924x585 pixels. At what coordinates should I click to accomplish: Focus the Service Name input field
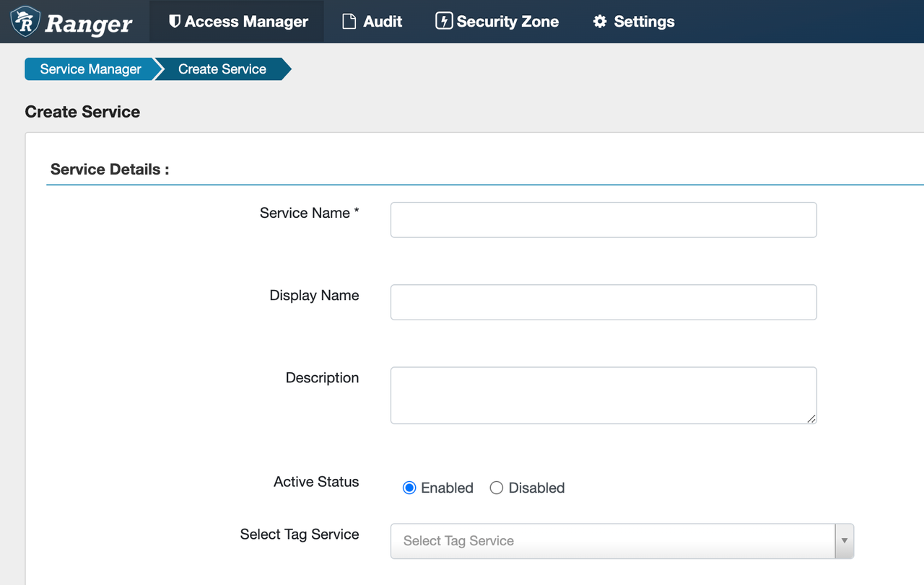[603, 220]
